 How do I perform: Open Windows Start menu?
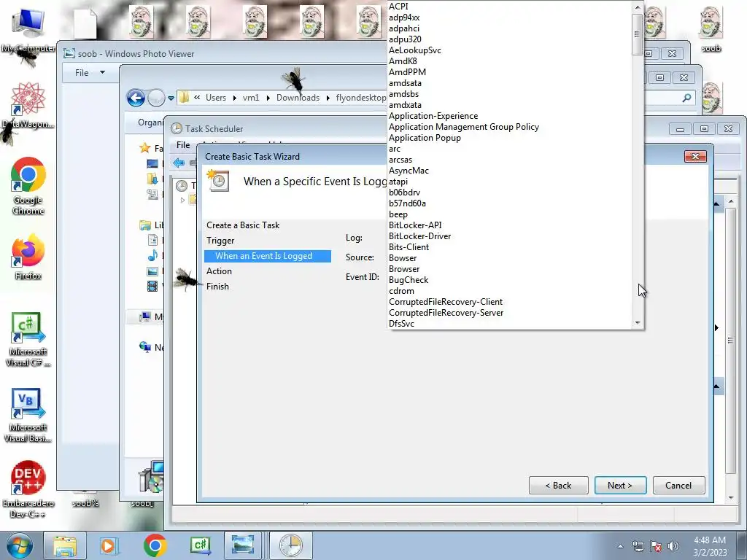pyautogui.click(x=20, y=545)
